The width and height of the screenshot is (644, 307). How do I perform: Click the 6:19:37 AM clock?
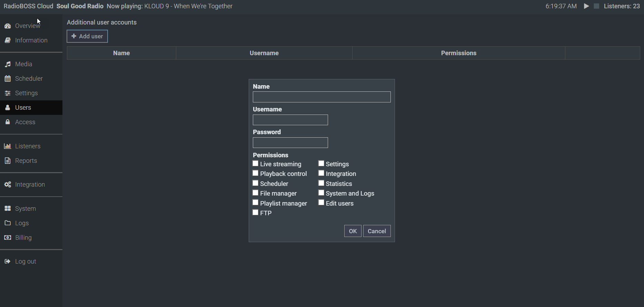[561, 6]
